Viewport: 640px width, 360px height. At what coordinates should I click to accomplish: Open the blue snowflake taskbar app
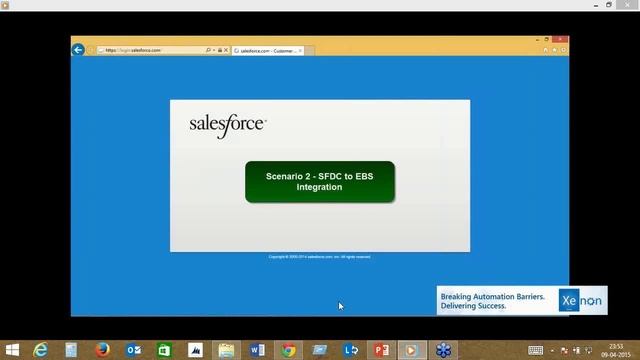click(x=443, y=350)
